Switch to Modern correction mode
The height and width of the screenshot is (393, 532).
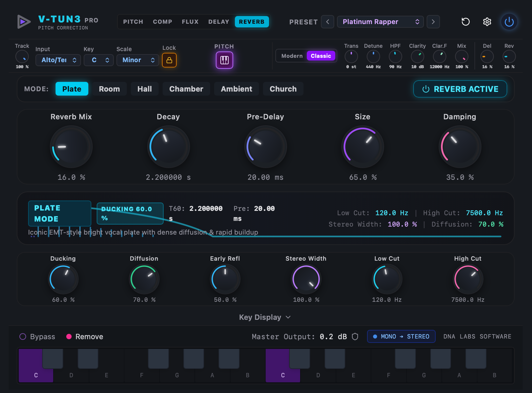click(x=292, y=56)
